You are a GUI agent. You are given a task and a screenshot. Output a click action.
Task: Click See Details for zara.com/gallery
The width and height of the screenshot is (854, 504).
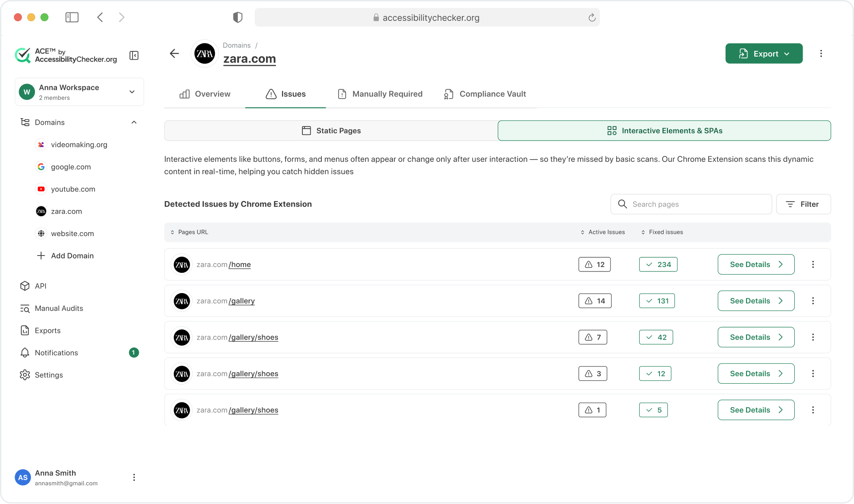tap(756, 301)
